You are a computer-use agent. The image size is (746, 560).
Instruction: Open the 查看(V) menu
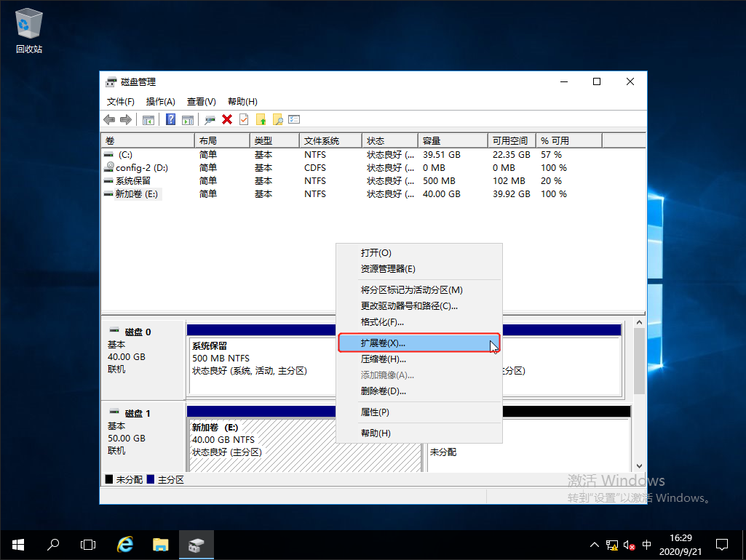tap(201, 102)
